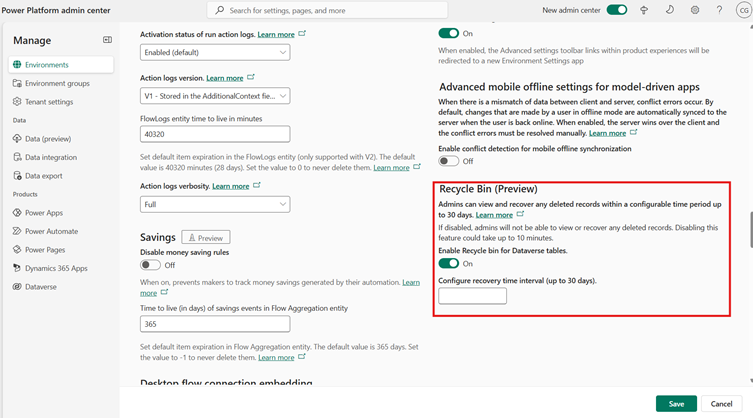Click the Dynamics 365 Apps icon

(17, 268)
